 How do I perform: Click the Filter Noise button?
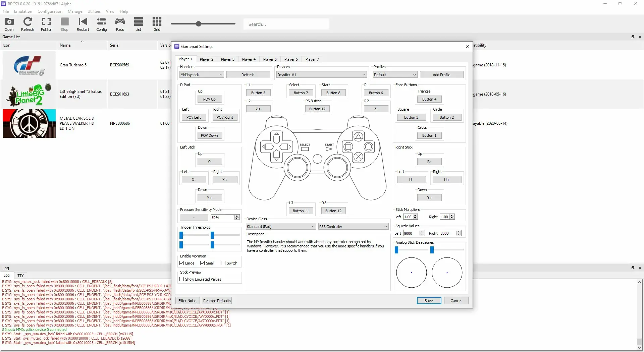click(187, 301)
